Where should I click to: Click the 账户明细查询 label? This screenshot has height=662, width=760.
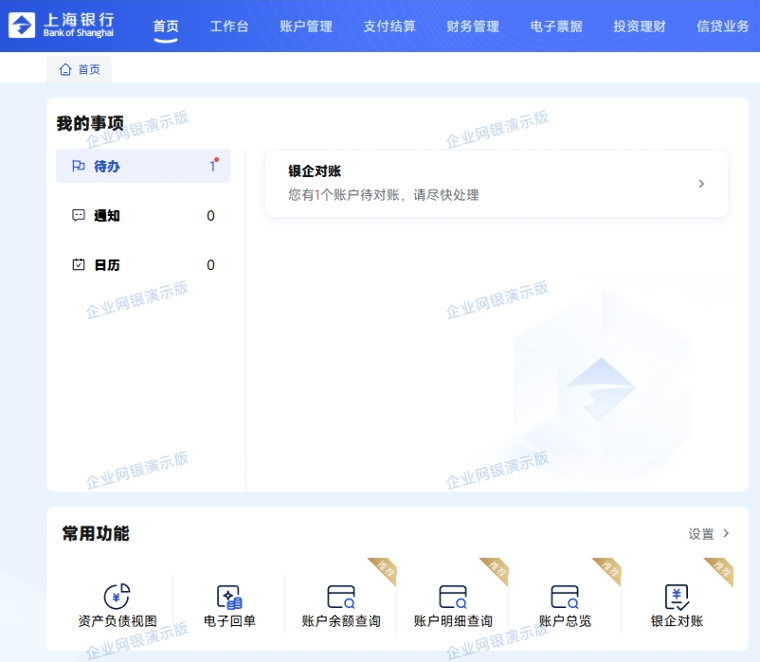coord(453,621)
